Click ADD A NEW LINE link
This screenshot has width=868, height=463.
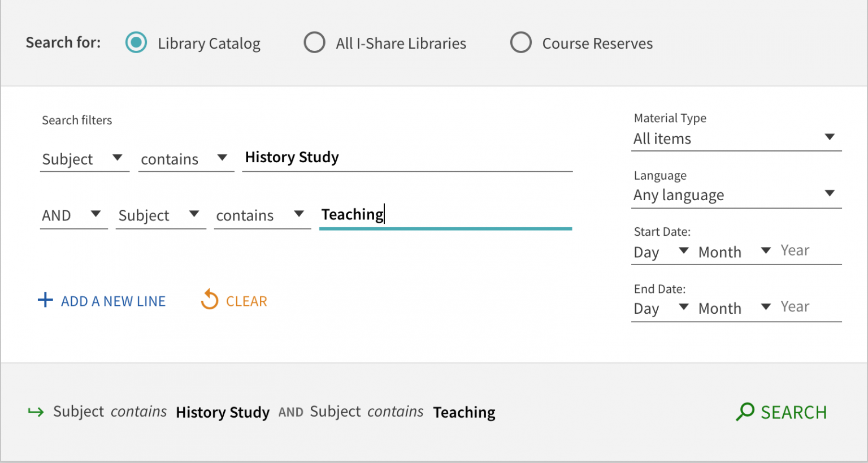click(x=113, y=301)
